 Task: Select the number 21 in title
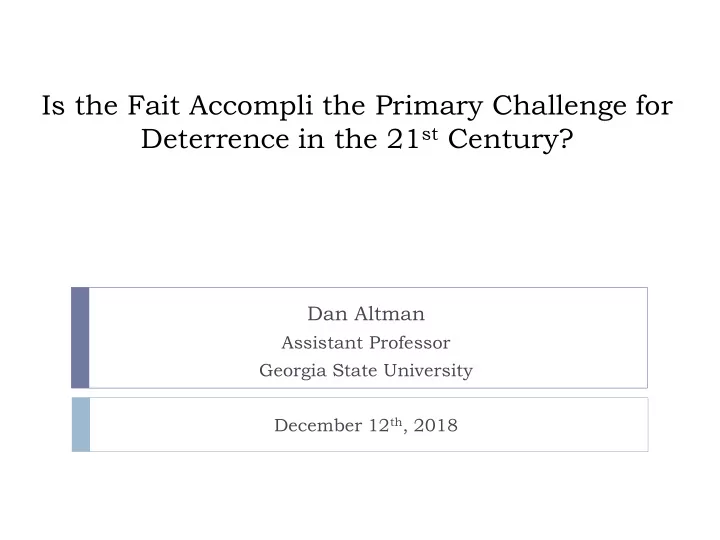coord(403,139)
